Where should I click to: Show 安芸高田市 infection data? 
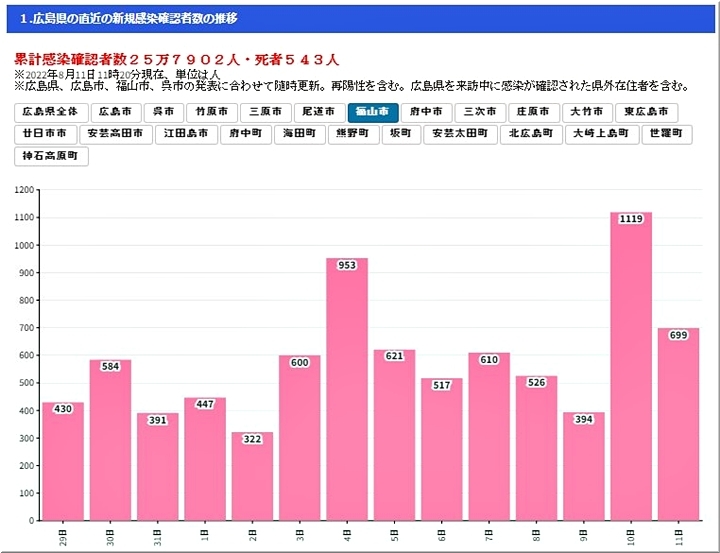pyautogui.click(x=115, y=133)
